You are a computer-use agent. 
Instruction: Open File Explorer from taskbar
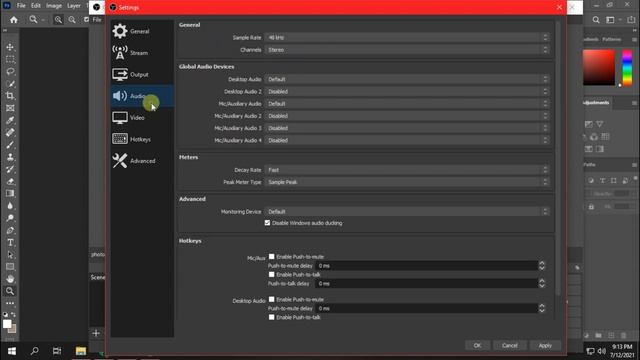(81, 351)
